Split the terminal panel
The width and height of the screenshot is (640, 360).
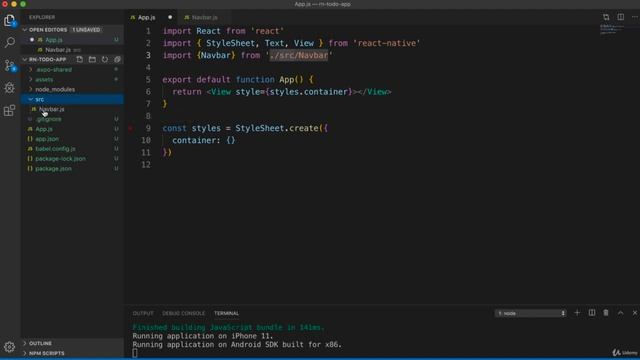591,313
